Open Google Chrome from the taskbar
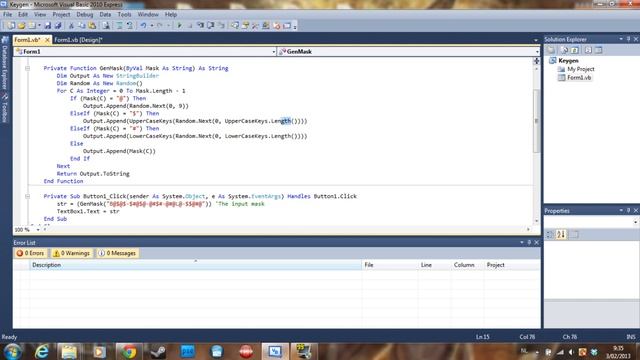The height and width of the screenshot is (360, 640). click(128, 351)
